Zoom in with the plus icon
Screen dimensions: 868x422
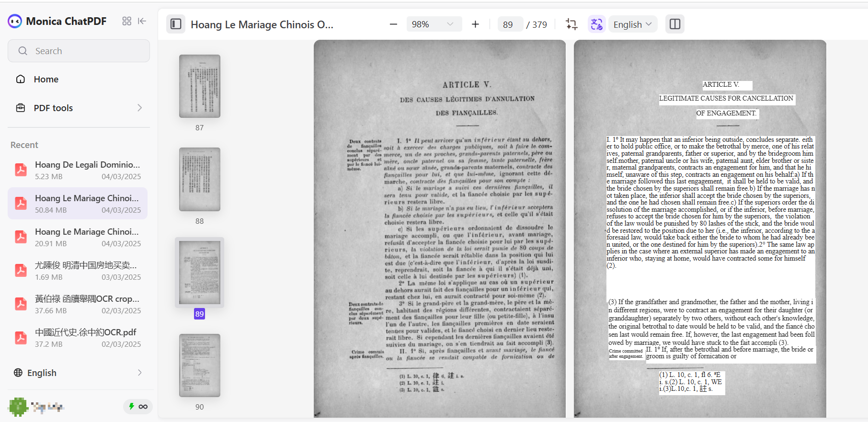[x=475, y=24]
